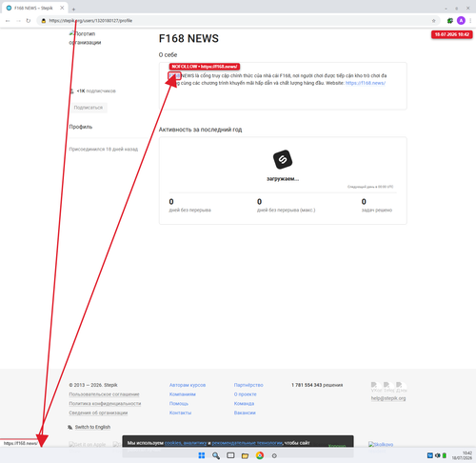Click the аналитику link in cookie banner
Screen dimensions: 476x463
tap(195, 443)
